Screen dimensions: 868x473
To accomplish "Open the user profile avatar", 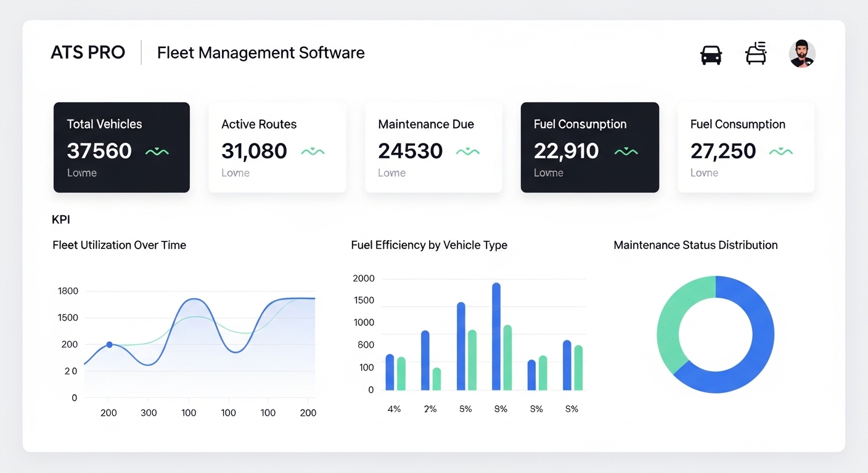I will [802, 54].
